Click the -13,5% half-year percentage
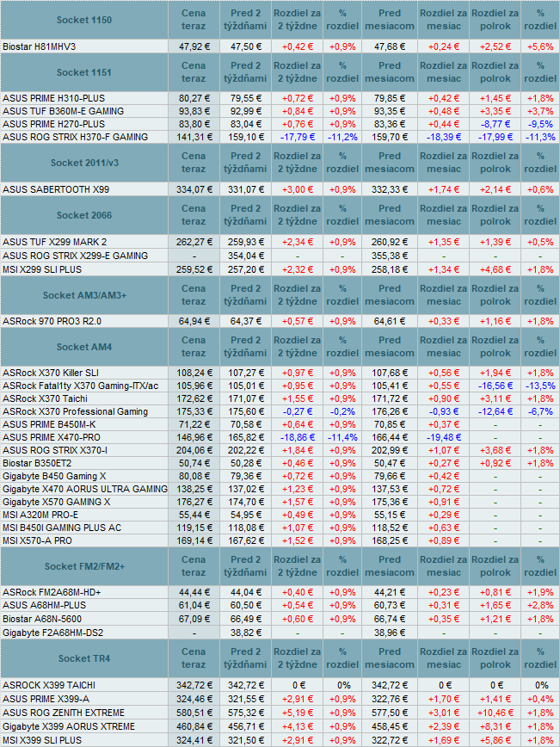Viewport: 560px width, 747px height. pos(540,386)
